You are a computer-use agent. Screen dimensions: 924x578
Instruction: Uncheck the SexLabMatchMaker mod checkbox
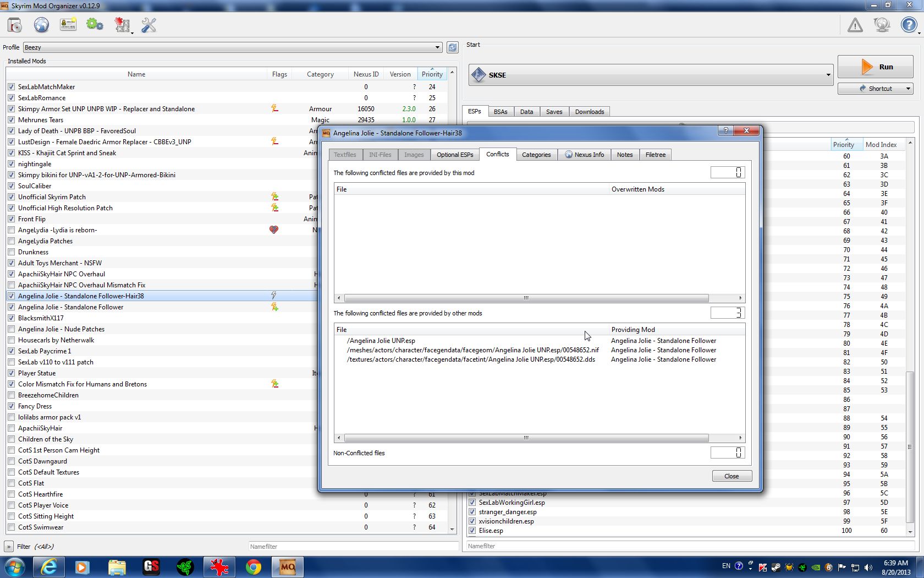12,87
